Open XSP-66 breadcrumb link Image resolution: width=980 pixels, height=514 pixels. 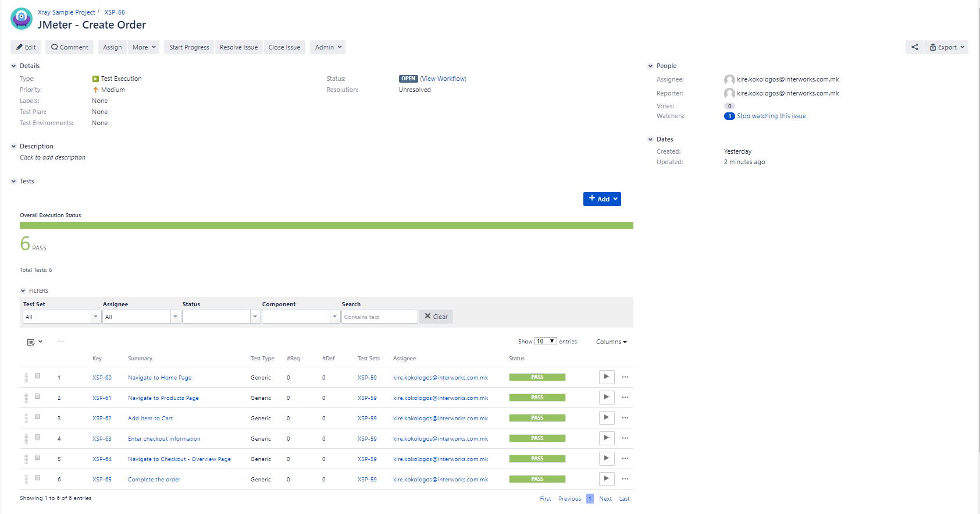(x=115, y=12)
